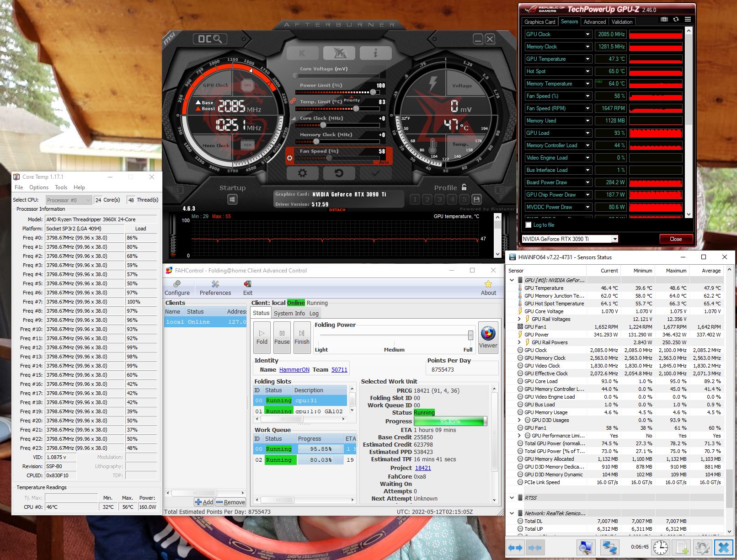Expand GPU Rail Powers in HWiNFO
Image resolution: width=737 pixels, height=560 pixels.
519,342
